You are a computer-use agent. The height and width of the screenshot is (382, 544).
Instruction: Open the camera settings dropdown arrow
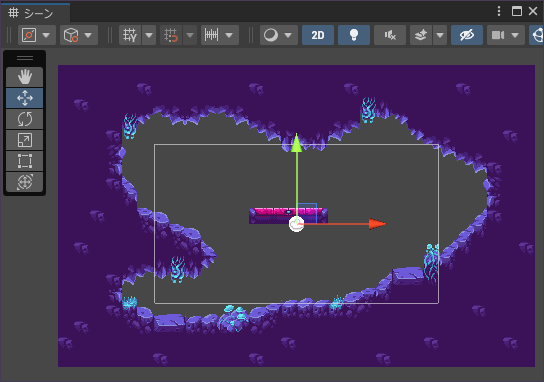pyautogui.click(x=515, y=35)
